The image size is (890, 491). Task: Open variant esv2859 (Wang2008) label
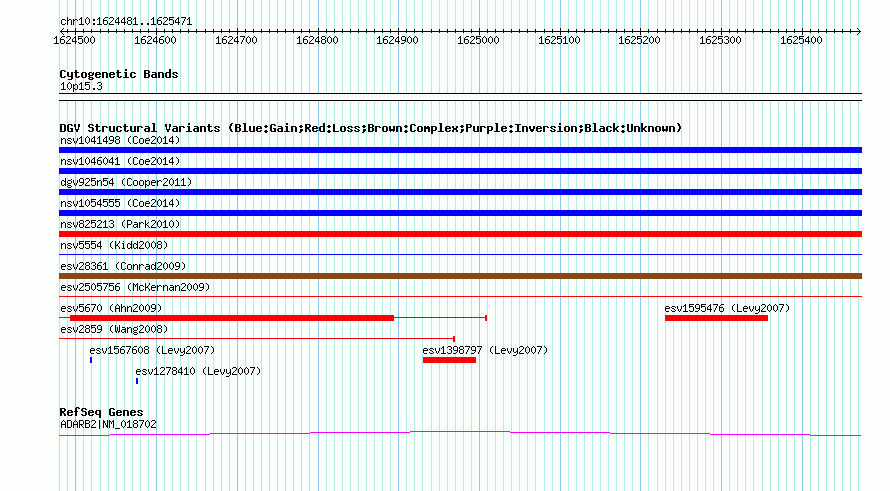point(114,329)
